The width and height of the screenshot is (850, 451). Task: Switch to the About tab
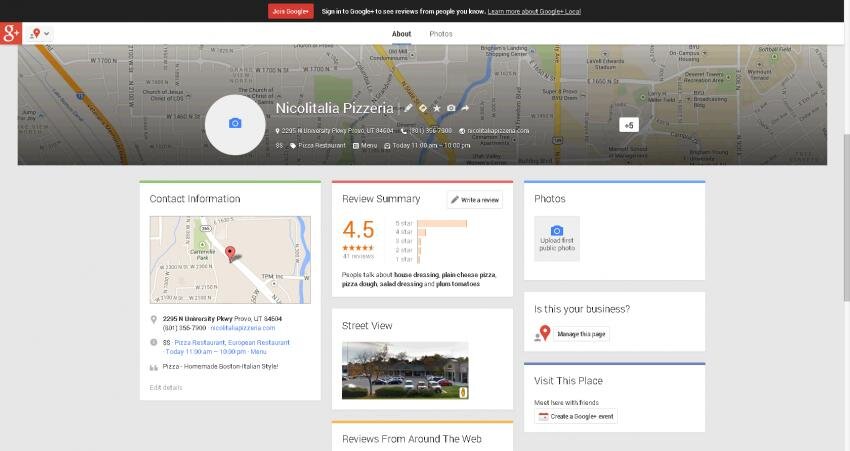coord(402,34)
